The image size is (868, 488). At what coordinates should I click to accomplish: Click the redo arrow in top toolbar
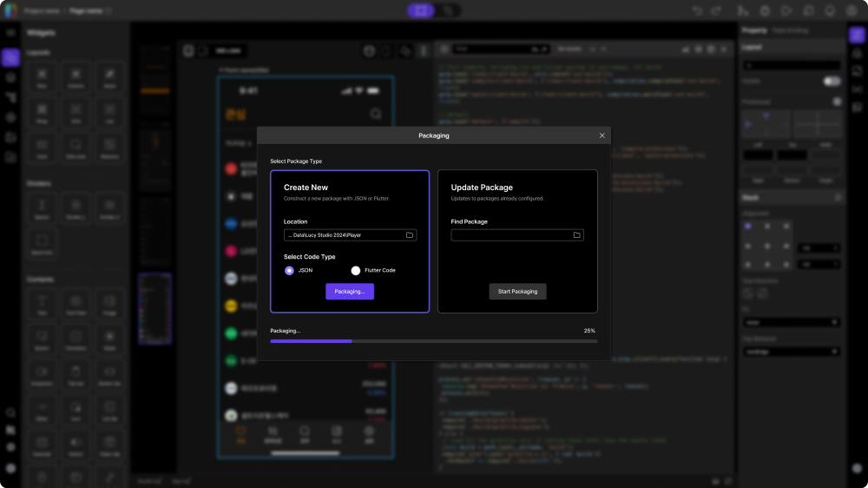click(x=716, y=10)
